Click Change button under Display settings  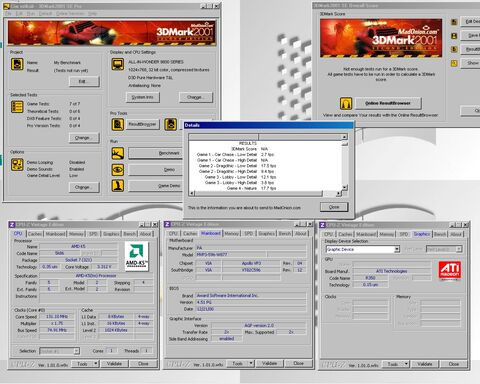tap(196, 97)
